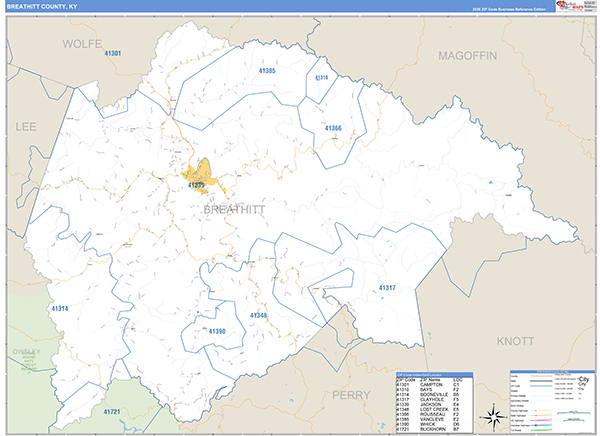
Task: Click the compass rose icon
Action: (x=493, y=418)
